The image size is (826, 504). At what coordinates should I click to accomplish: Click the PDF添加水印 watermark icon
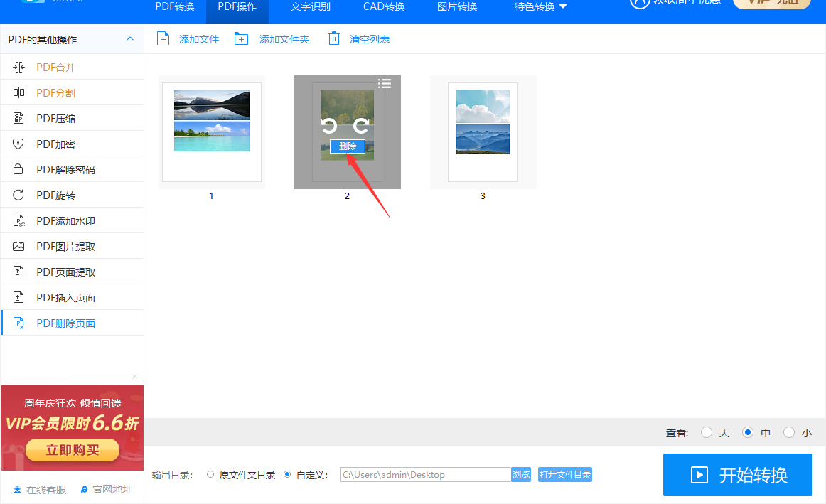click(x=18, y=220)
